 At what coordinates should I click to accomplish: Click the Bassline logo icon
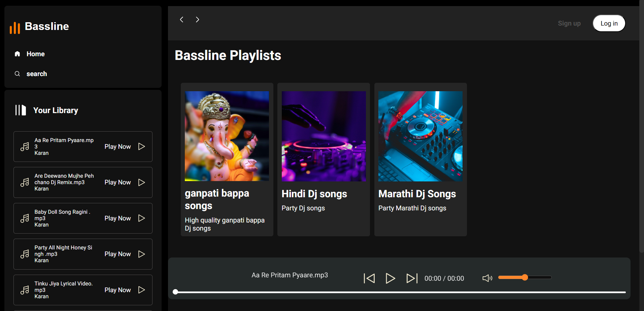coord(15,28)
